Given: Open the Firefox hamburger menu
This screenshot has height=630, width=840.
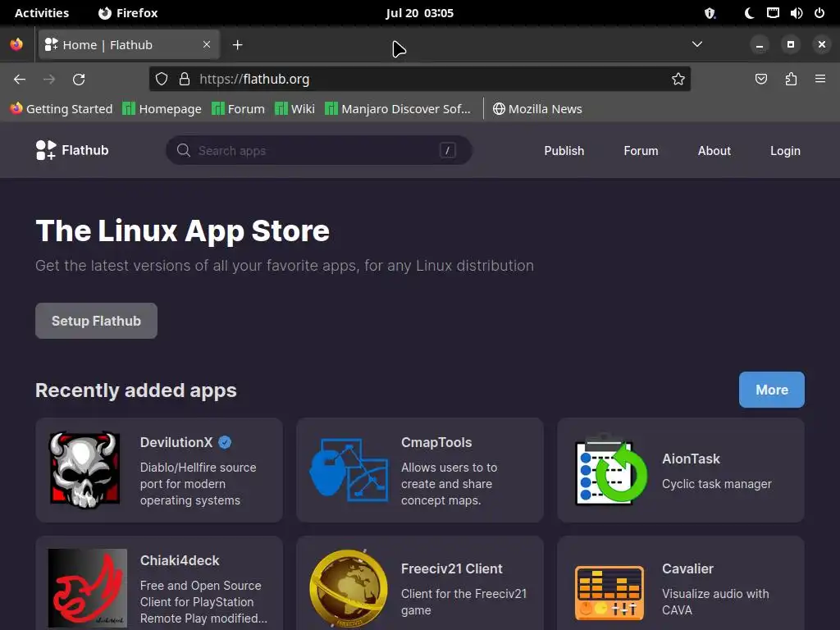Looking at the screenshot, I should point(820,79).
